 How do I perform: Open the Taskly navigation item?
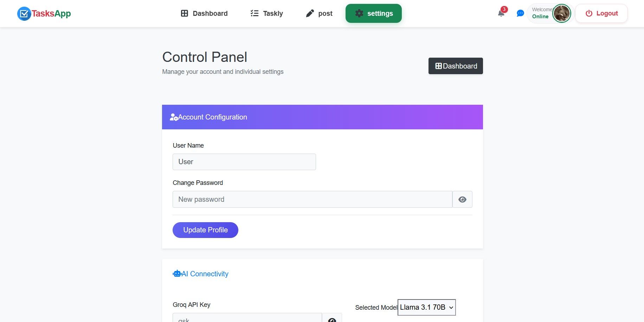266,13
